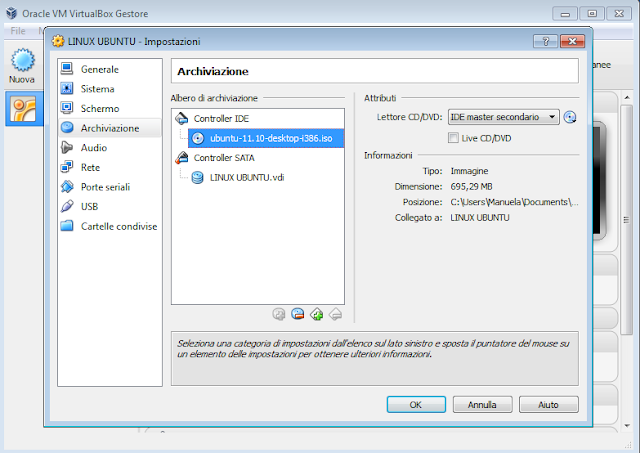Image resolution: width=640 pixels, height=453 pixels.
Task: Click the Porte seriali icon
Action: point(67,187)
